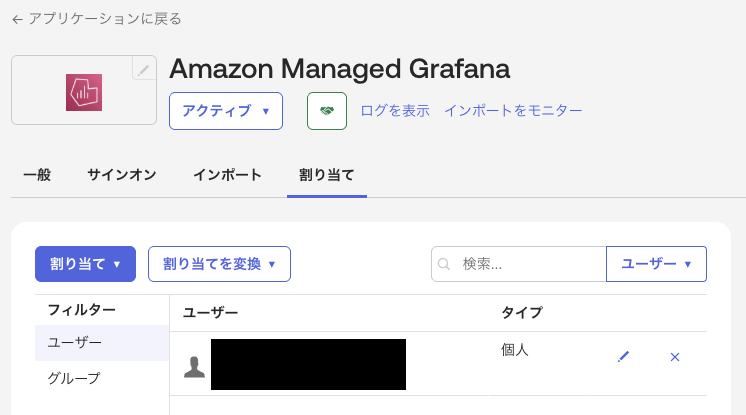Expand the 割り当て assign dropdown button
The width and height of the screenshot is (746, 415).
85,264
